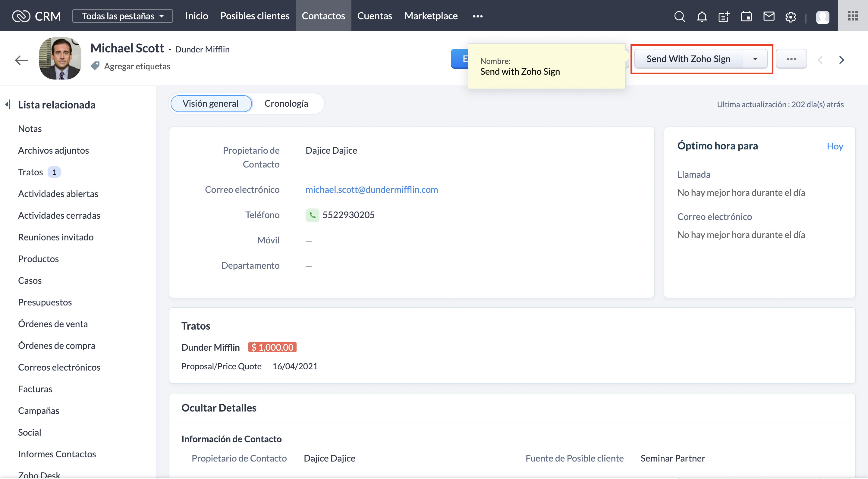Go back with the left arrow
868x479 pixels.
pyautogui.click(x=21, y=60)
